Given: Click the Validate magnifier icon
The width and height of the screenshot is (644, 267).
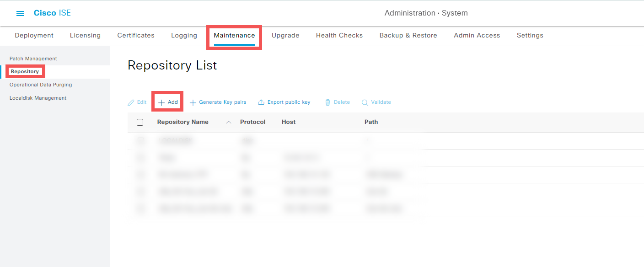Looking at the screenshot, I should 365,102.
